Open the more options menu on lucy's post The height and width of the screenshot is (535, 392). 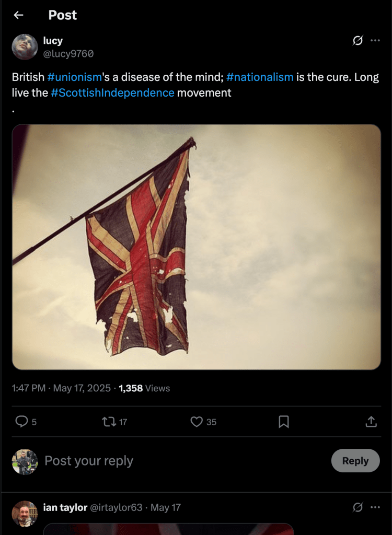(375, 41)
